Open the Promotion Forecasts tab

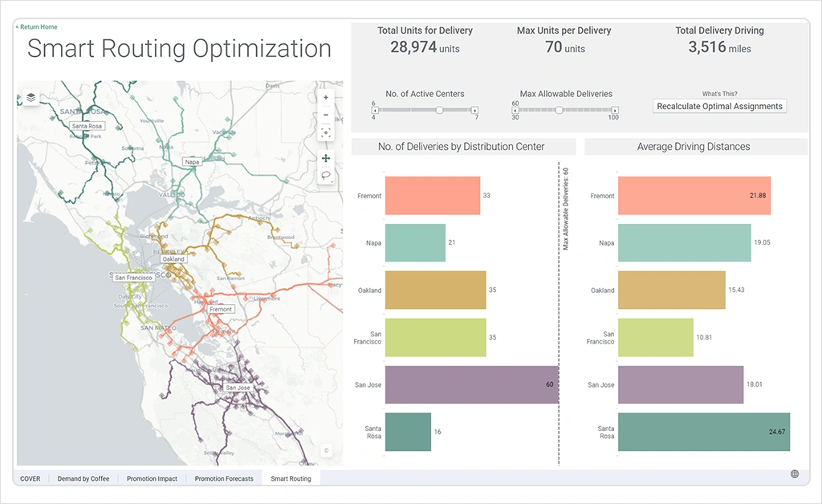[x=224, y=478]
